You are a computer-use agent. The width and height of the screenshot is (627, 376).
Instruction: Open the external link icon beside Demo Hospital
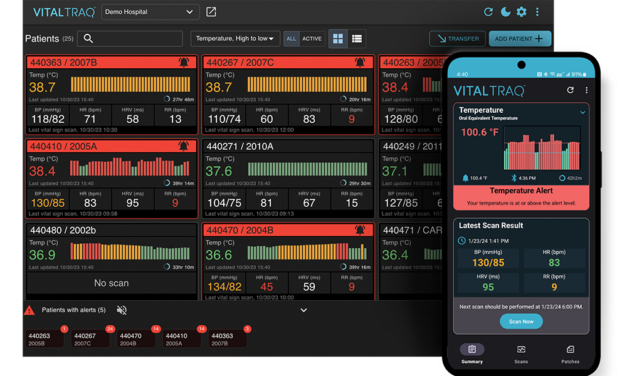coord(211,12)
